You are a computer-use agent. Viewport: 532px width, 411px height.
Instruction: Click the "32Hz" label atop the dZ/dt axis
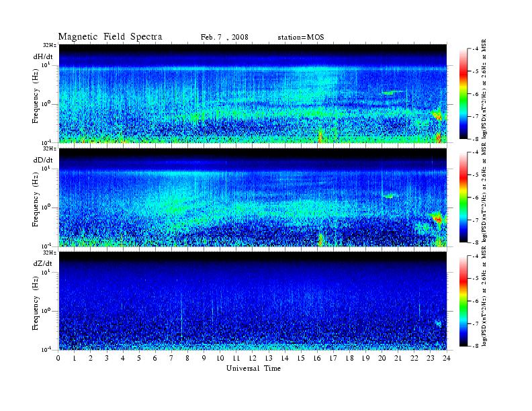(x=50, y=253)
